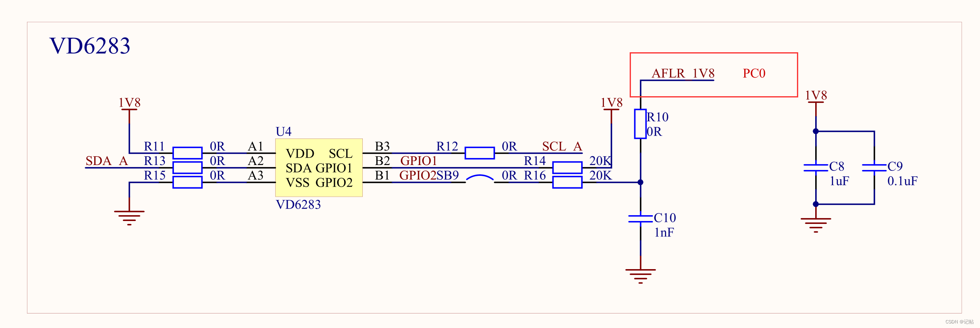Select the R16 resistor symbol

coord(567,182)
